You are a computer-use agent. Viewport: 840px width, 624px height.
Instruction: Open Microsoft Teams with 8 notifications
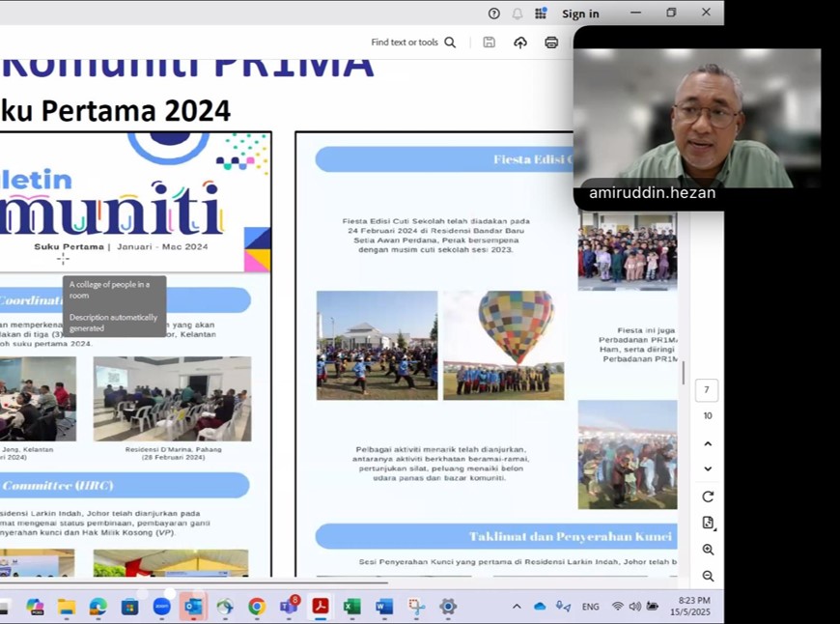tap(289, 607)
